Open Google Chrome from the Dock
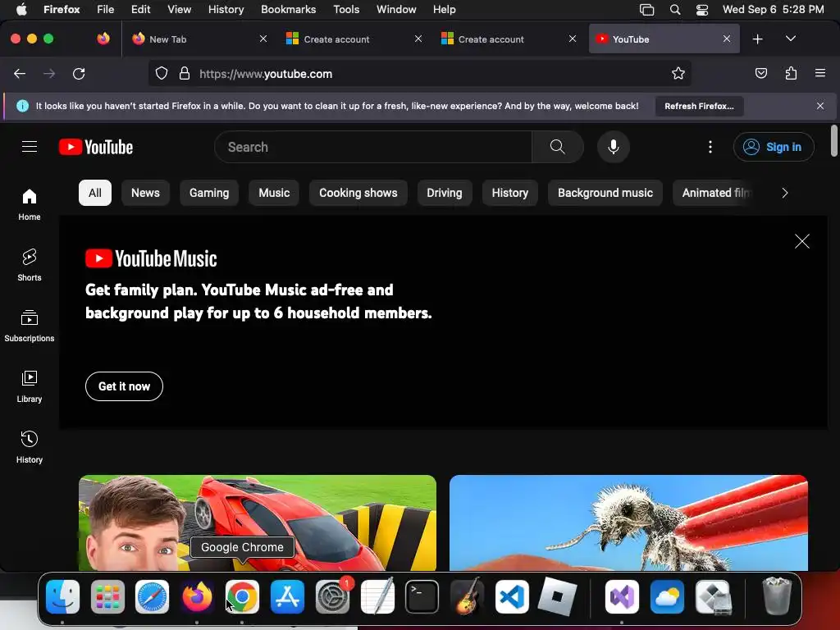 tap(242, 597)
